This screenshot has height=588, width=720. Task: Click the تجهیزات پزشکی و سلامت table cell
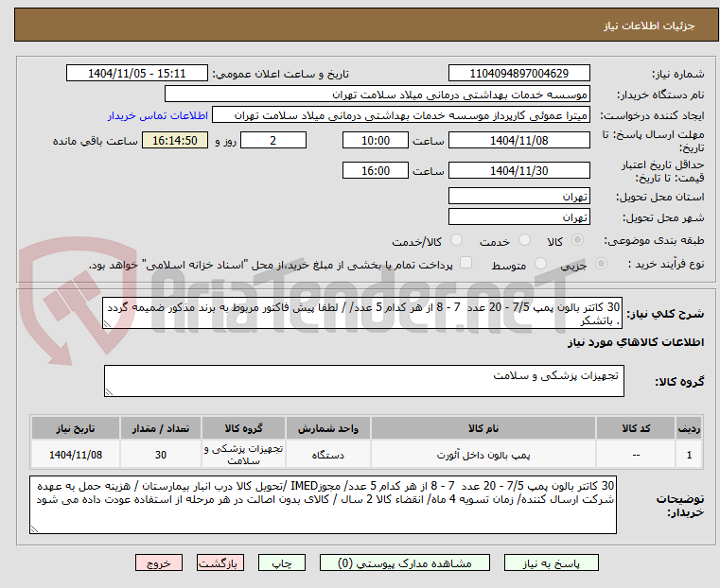243,455
